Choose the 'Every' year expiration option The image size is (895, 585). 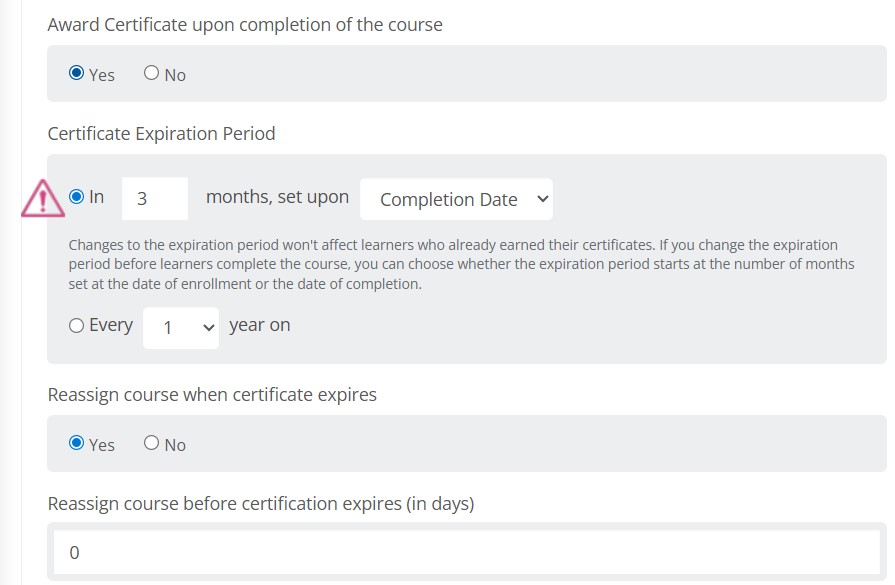[76, 325]
